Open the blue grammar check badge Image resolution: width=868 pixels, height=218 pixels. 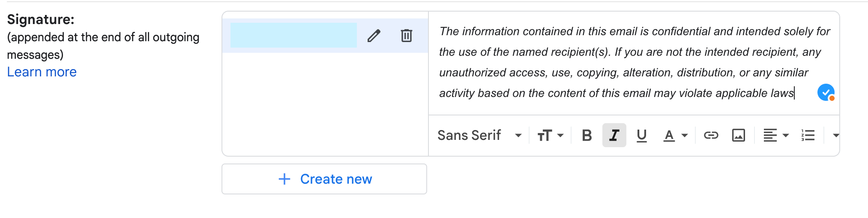[x=826, y=93]
